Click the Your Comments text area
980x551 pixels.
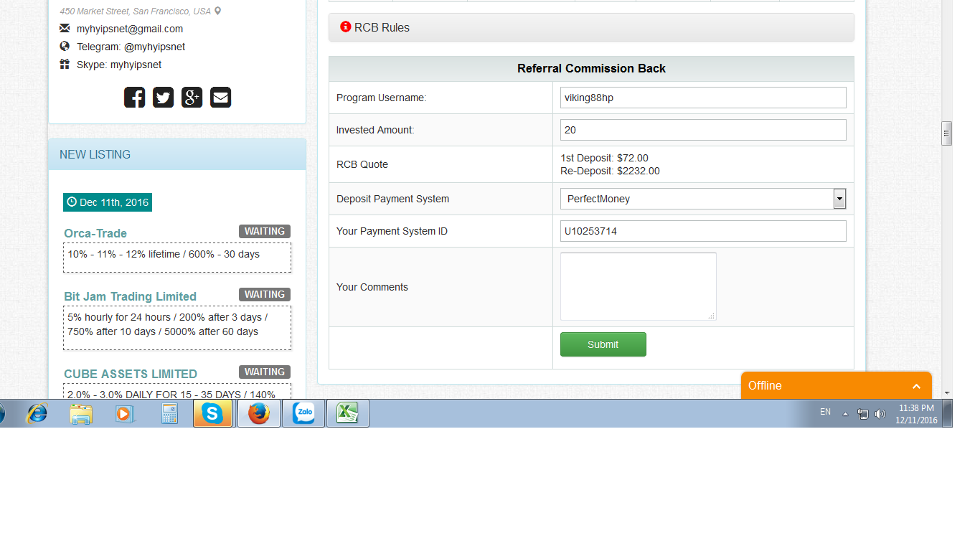(x=638, y=286)
